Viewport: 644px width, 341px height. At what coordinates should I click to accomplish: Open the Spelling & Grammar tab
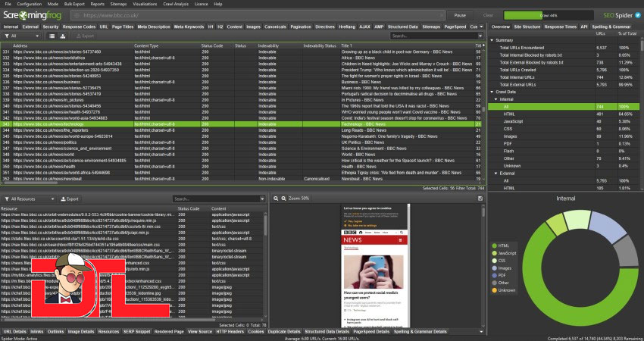611,27
